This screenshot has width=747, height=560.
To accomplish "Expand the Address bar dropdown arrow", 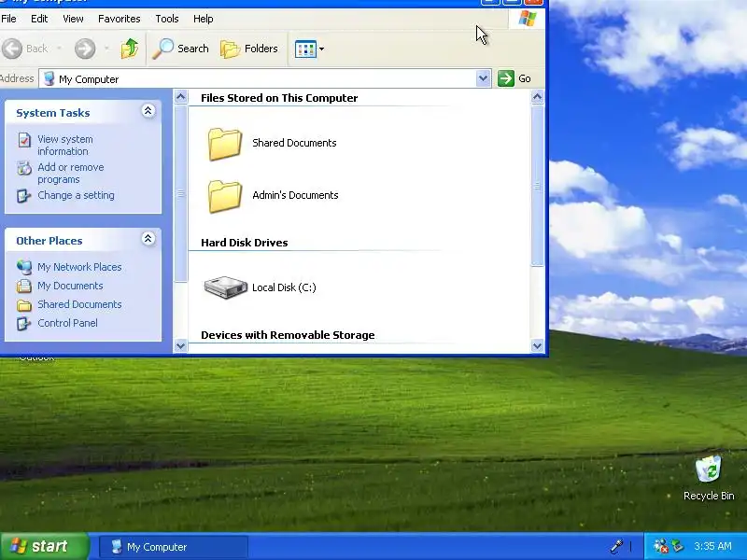I will pos(483,78).
